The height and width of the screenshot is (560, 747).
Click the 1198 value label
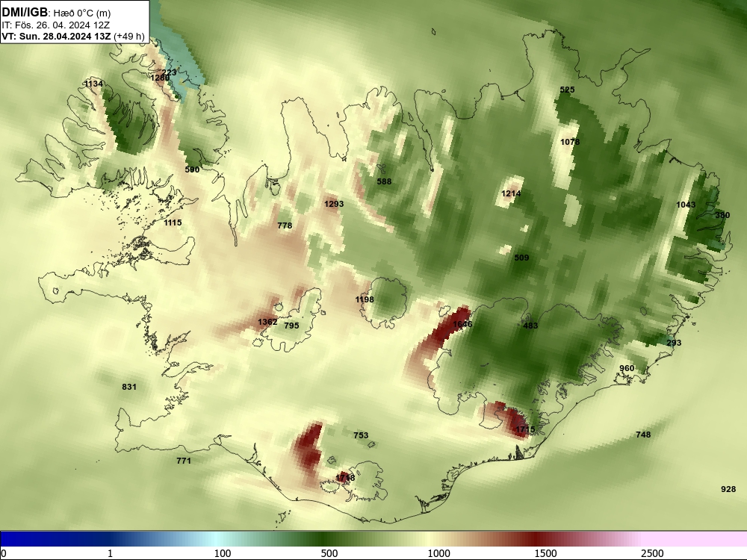365,299
